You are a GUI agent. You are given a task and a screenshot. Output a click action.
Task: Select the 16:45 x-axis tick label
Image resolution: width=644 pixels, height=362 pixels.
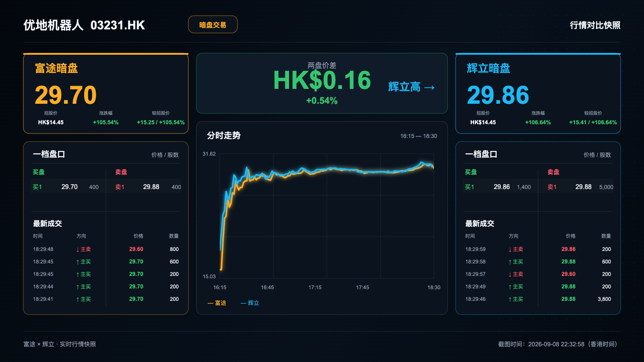(267, 288)
